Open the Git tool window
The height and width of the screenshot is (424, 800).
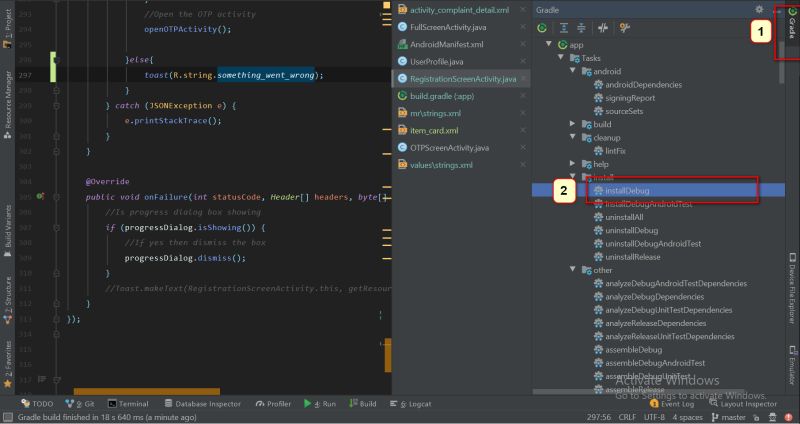pos(80,404)
